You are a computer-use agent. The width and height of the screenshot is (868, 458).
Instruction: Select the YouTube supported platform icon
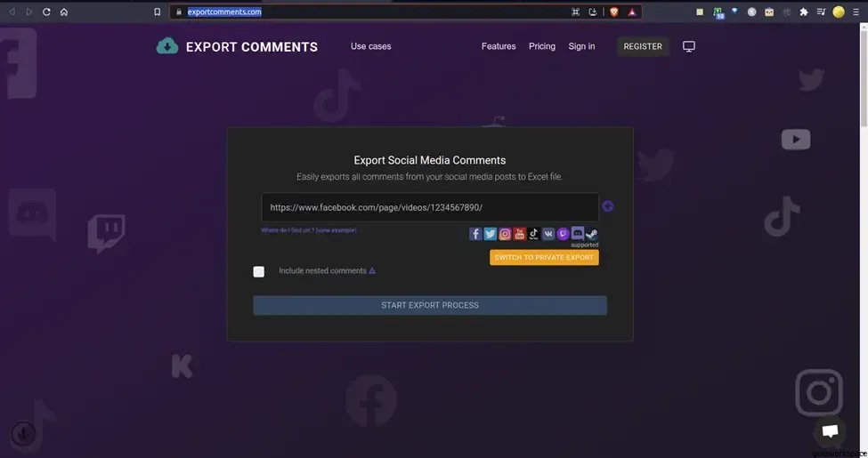(519, 234)
